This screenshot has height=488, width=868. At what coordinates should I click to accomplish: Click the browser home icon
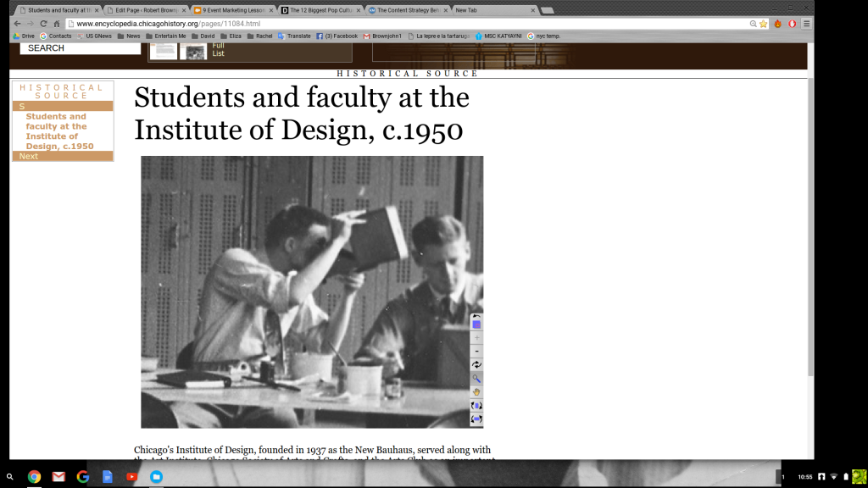coord(57,24)
